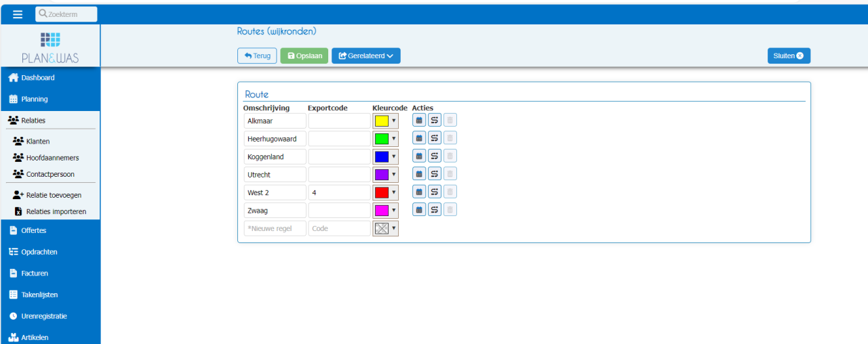Click the new row Code field
The height and width of the screenshot is (344, 868).
pos(339,228)
